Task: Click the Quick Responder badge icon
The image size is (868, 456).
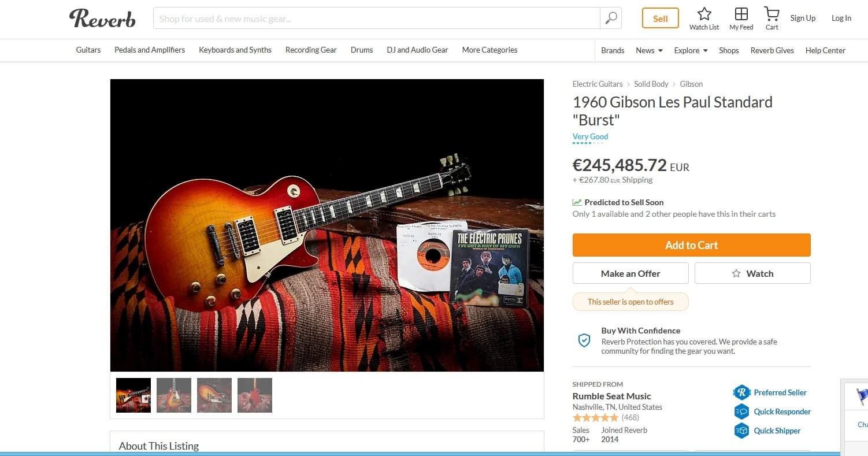Action: click(x=741, y=411)
